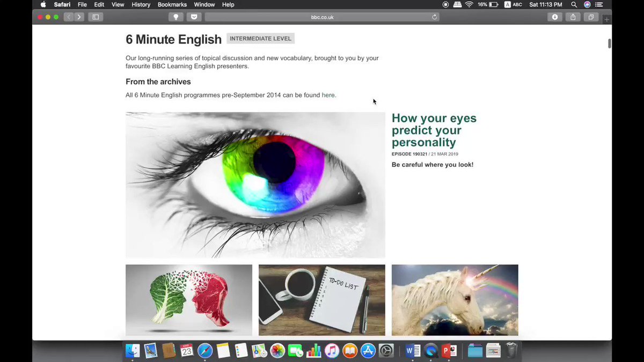Click 'Be careful where you look!' text

[x=433, y=165]
